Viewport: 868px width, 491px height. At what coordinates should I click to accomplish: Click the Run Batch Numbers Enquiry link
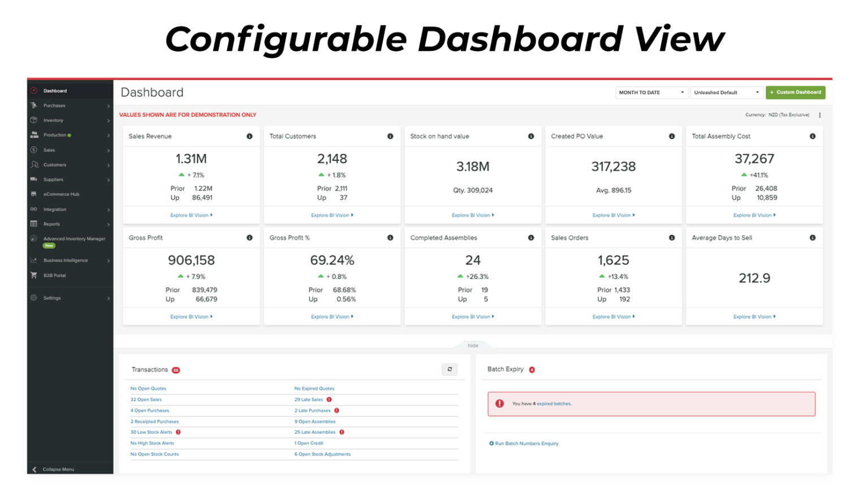pos(526,444)
